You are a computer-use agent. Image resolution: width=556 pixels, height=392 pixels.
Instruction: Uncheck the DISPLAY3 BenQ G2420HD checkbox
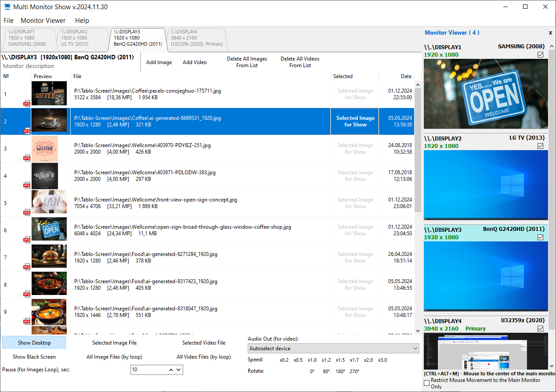click(x=540, y=237)
